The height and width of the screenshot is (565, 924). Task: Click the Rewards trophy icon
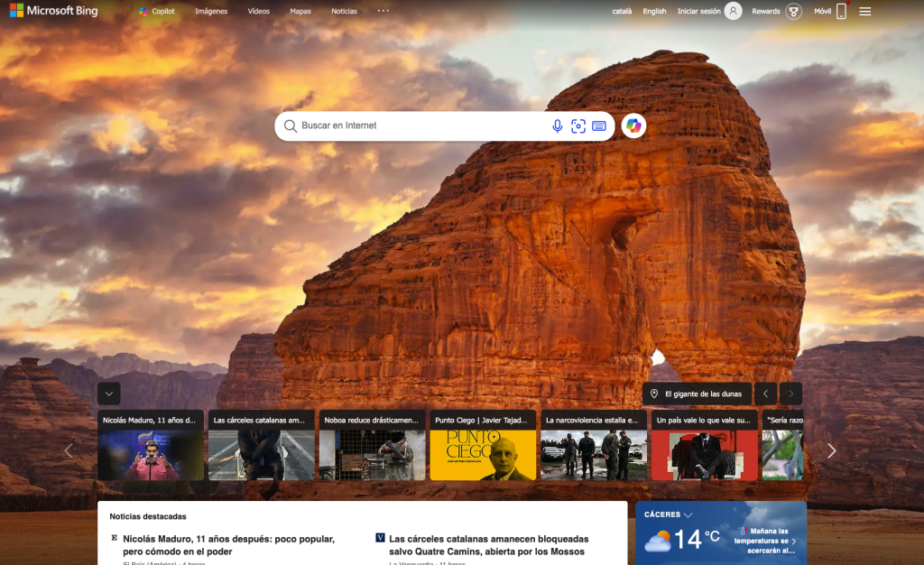coord(793,12)
